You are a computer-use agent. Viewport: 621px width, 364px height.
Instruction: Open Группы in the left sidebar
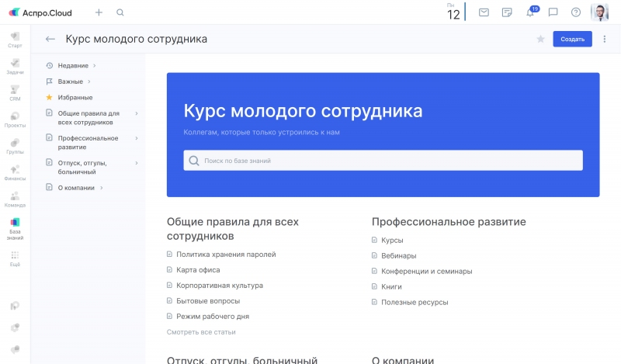[15, 146]
